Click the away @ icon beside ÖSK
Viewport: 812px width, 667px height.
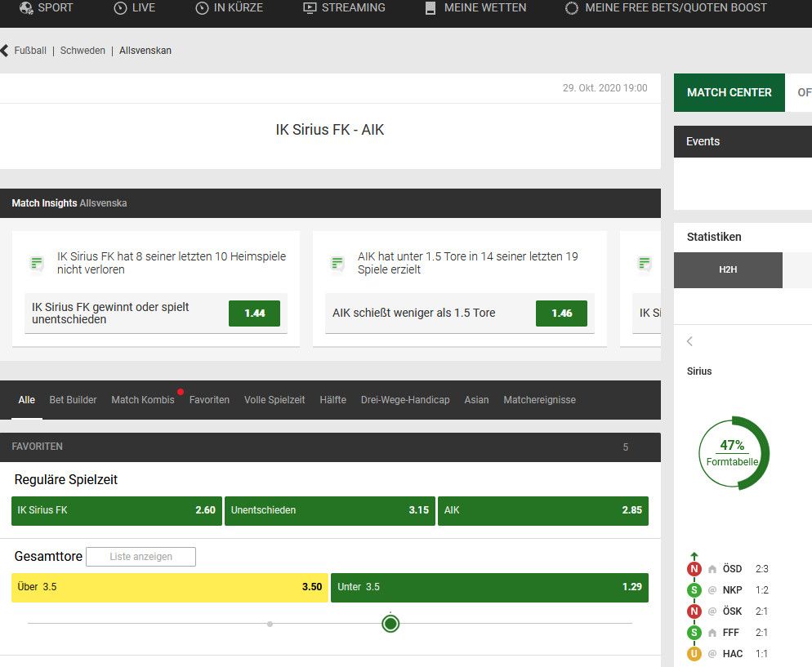pyautogui.click(x=712, y=611)
